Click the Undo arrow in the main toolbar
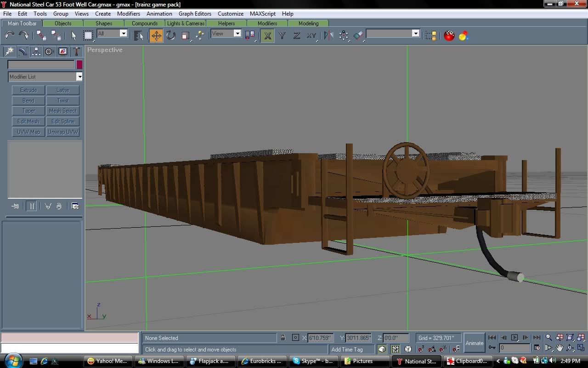 pos(10,35)
